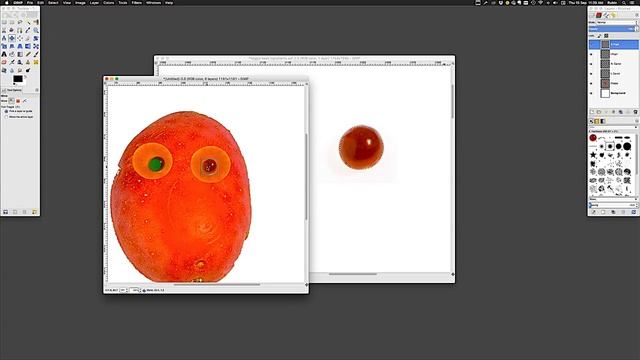This screenshot has height=360, width=640.
Task: Hide the R. Carrot layer
Action: click(591, 64)
